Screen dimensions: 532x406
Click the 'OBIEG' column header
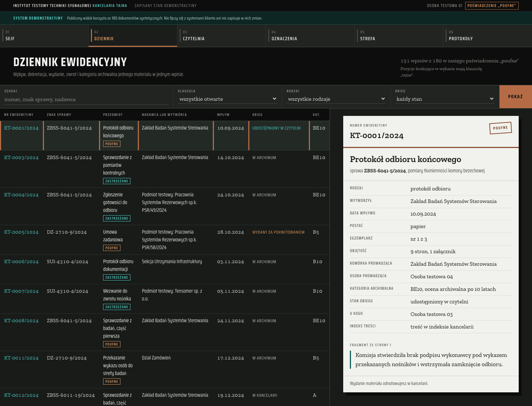pyautogui.click(x=257, y=115)
